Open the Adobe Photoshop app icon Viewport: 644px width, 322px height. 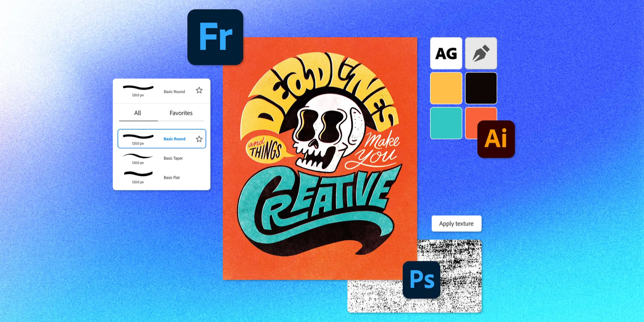tap(421, 280)
